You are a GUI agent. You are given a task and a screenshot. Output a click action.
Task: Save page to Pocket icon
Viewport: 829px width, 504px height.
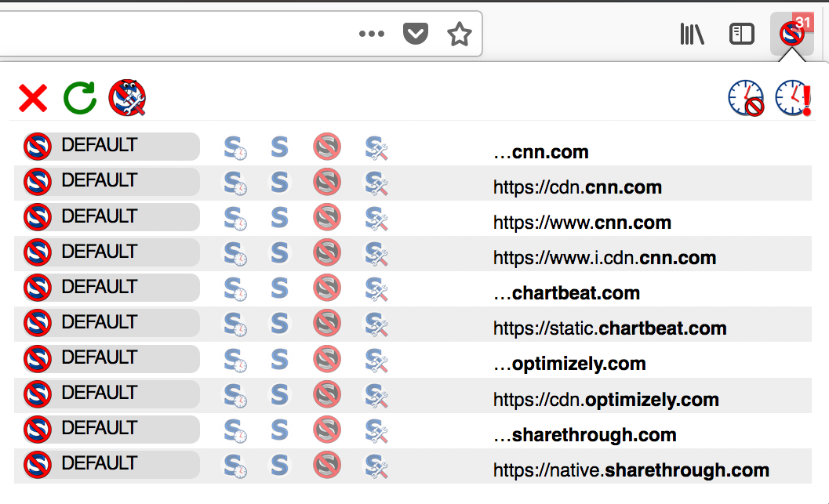[416, 34]
